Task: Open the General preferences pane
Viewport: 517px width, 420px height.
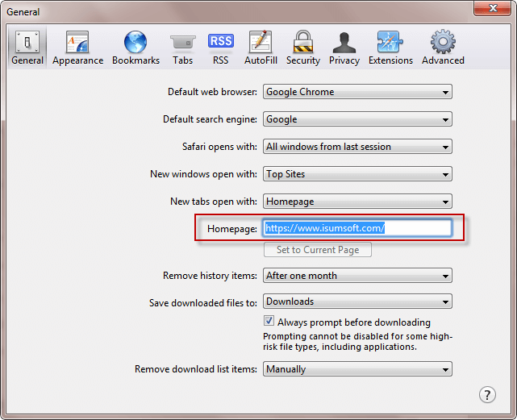Action: pyautogui.click(x=27, y=47)
